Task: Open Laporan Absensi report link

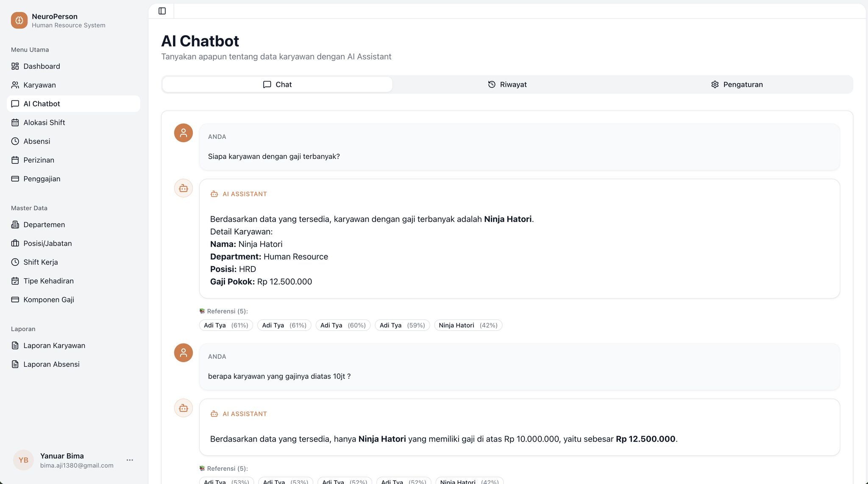Action: point(51,364)
